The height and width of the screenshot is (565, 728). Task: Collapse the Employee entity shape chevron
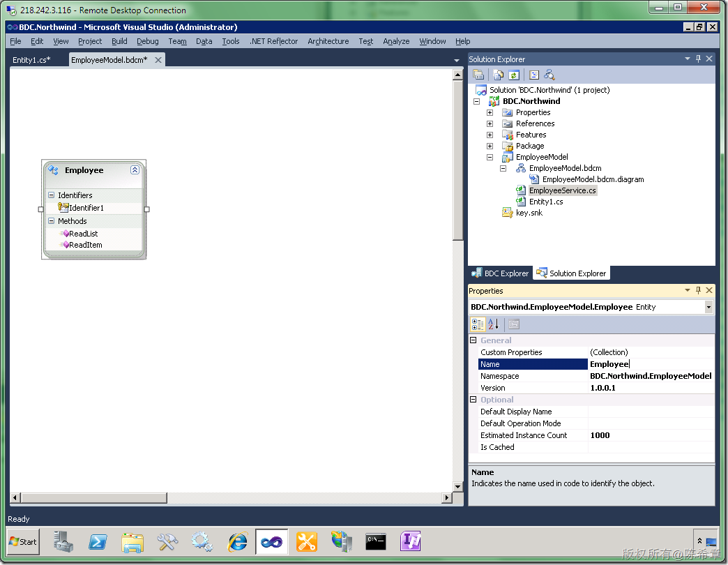click(135, 170)
